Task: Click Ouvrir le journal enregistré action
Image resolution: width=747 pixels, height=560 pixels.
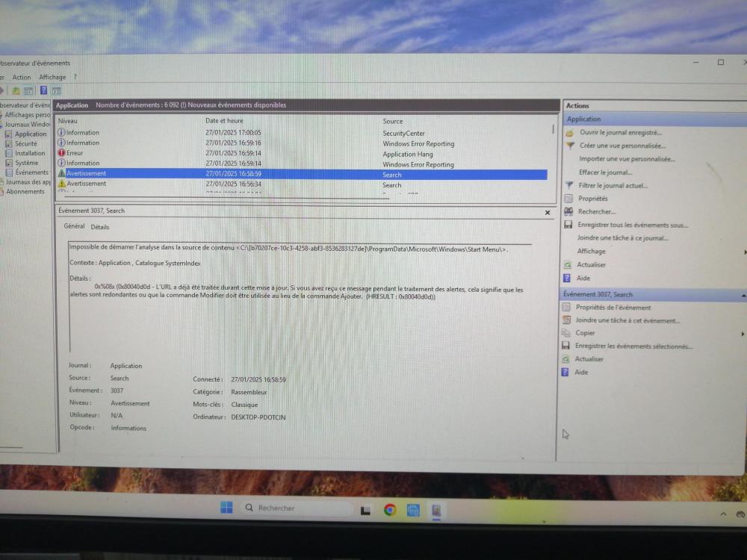Action: click(x=620, y=133)
